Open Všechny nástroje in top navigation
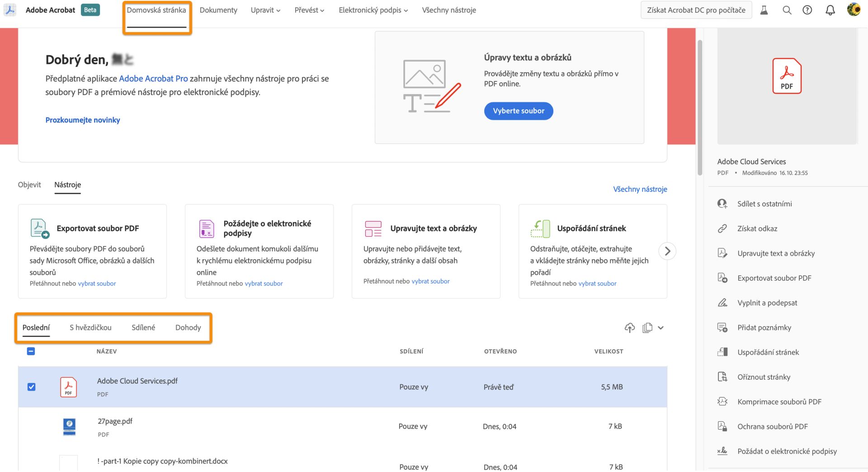 (x=449, y=10)
